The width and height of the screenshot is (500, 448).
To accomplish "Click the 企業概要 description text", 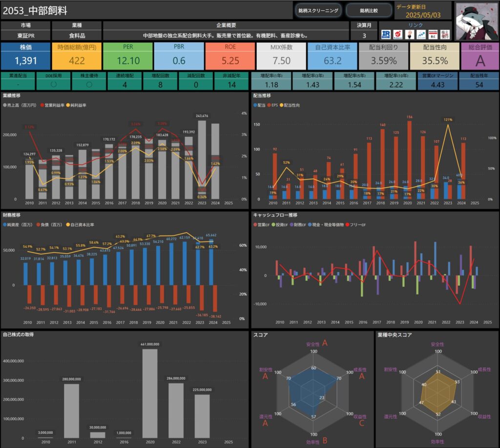I will (226, 35).
